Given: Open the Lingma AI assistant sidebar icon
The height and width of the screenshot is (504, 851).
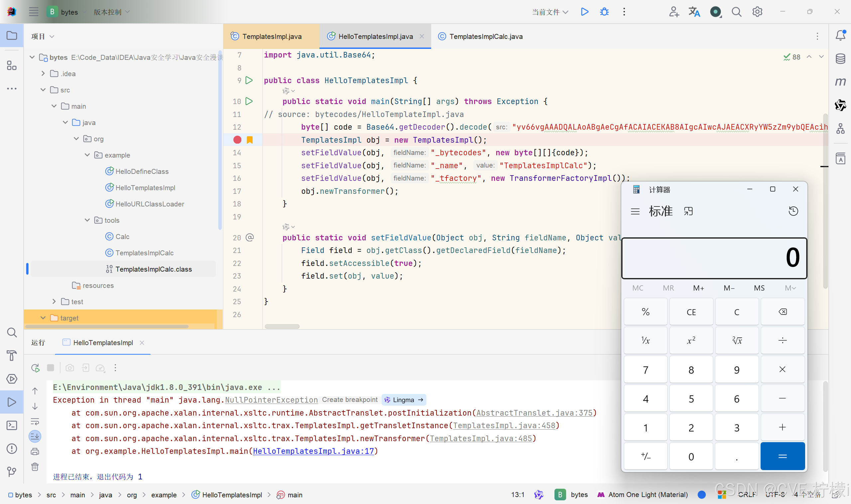Looking at the screenshot, I should pyautogui.click(x=840, y=105).
